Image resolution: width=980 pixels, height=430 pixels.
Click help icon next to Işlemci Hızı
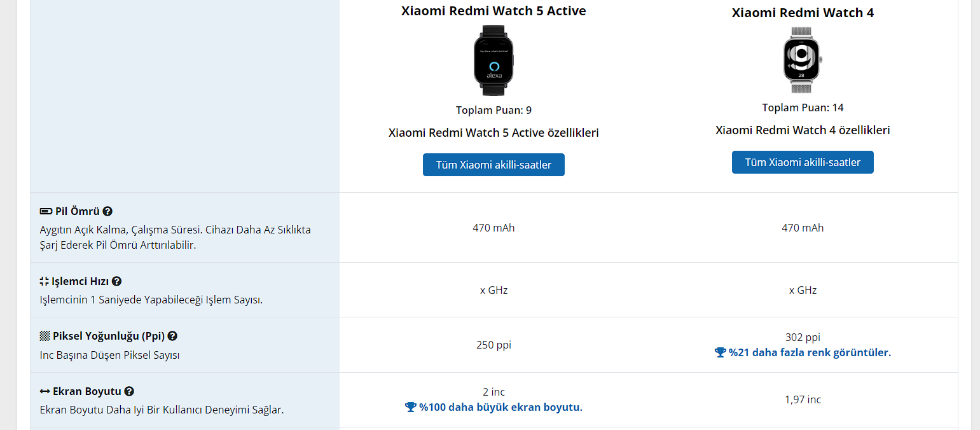tap(116, 281)
